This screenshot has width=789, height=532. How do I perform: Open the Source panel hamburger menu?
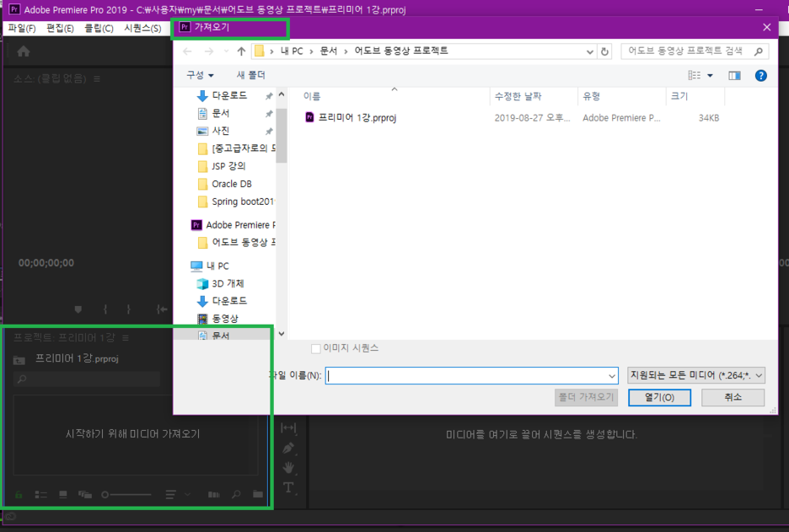click(x=97, y=79)
